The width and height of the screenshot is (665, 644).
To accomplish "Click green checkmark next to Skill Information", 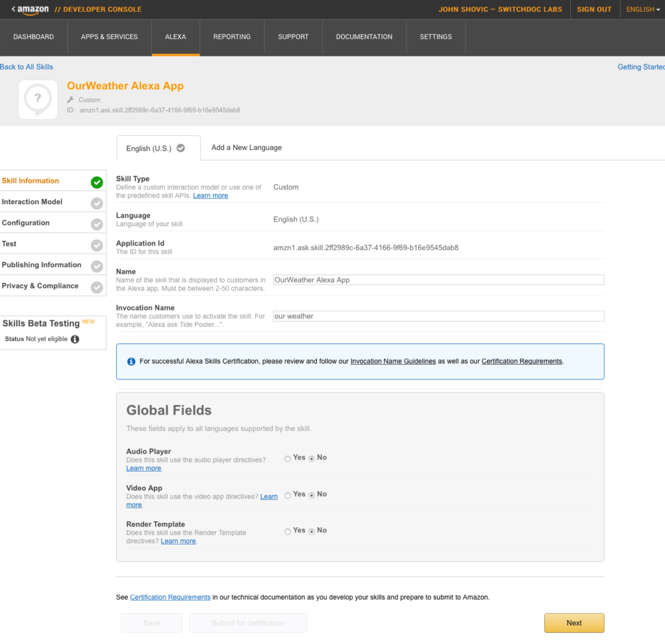I will tap(97, 182).
